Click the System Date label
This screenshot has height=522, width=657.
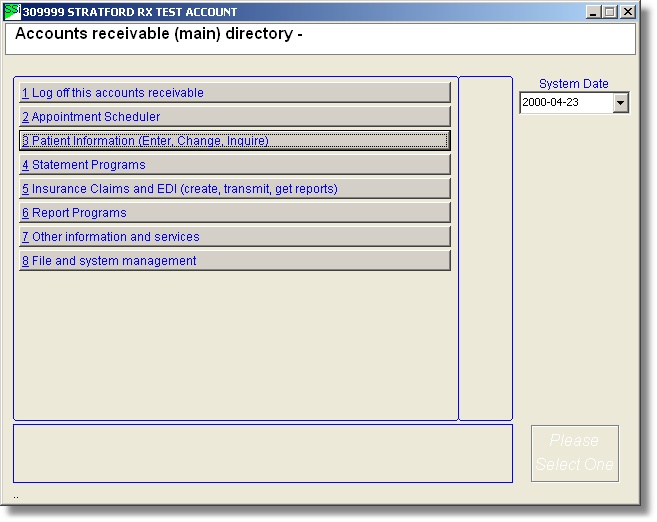click(573, 84)
